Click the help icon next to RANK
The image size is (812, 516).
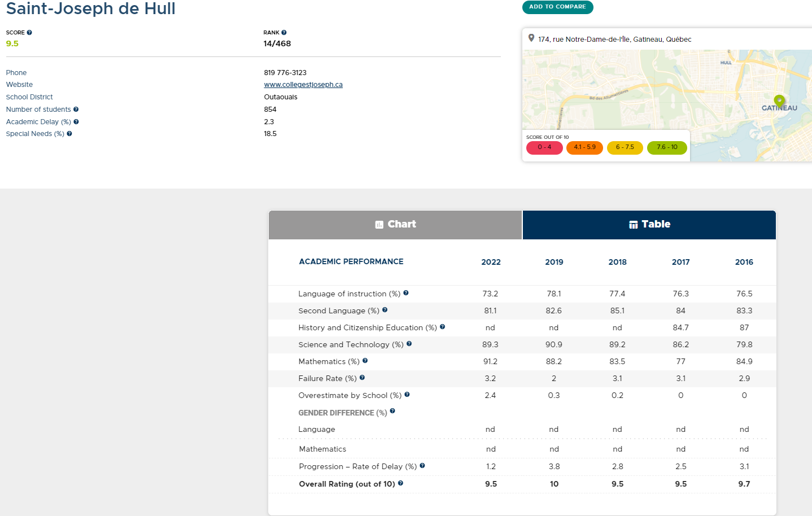284,33
